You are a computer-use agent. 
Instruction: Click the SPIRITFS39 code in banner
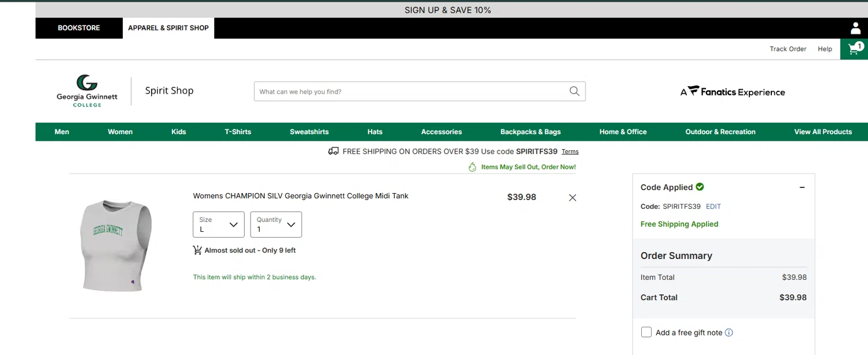click(x=536, y=151)
